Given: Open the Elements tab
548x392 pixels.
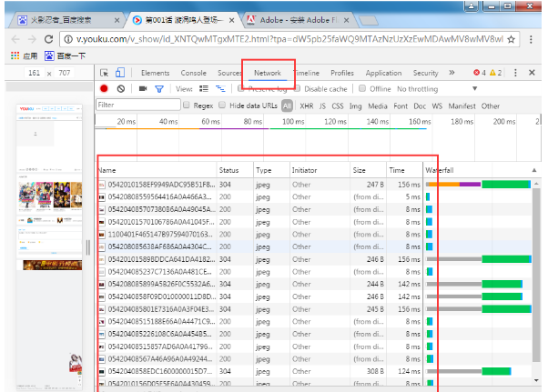Looking at the screenshot, I should (x=155, y=73).
